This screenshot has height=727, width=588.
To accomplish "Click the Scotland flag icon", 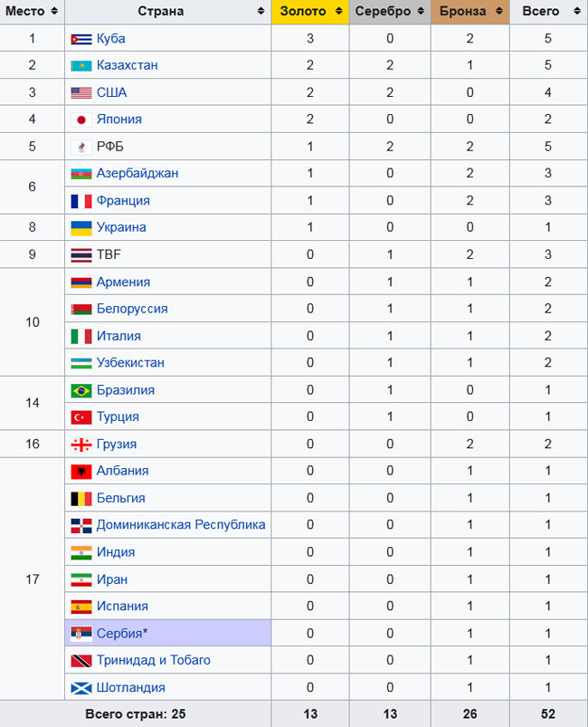I will pyautogui.click(x=81, y=687).
